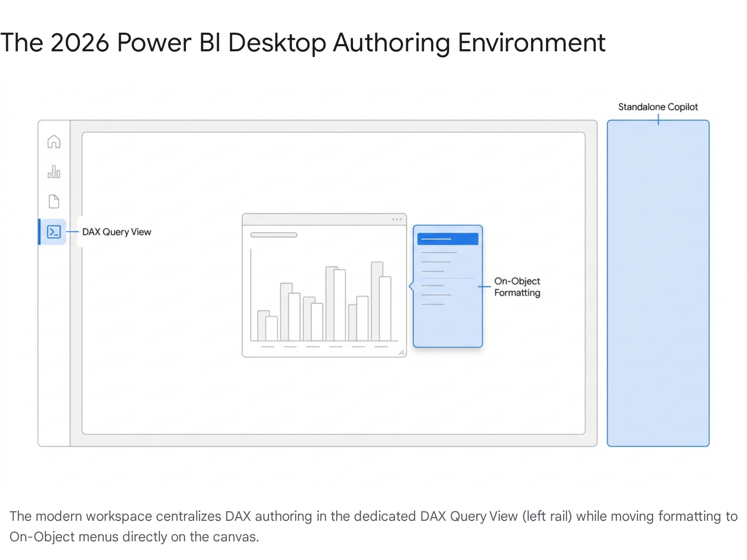Click inside the Standalone Copilot panel
747x560 pixels.
tap(658, 289)
